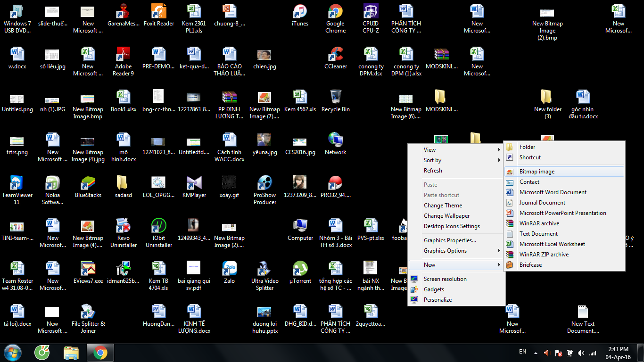Viewport: 644px width, 362px height.
Task: Open the Windows Start menu
Action: tap(13, 353)
